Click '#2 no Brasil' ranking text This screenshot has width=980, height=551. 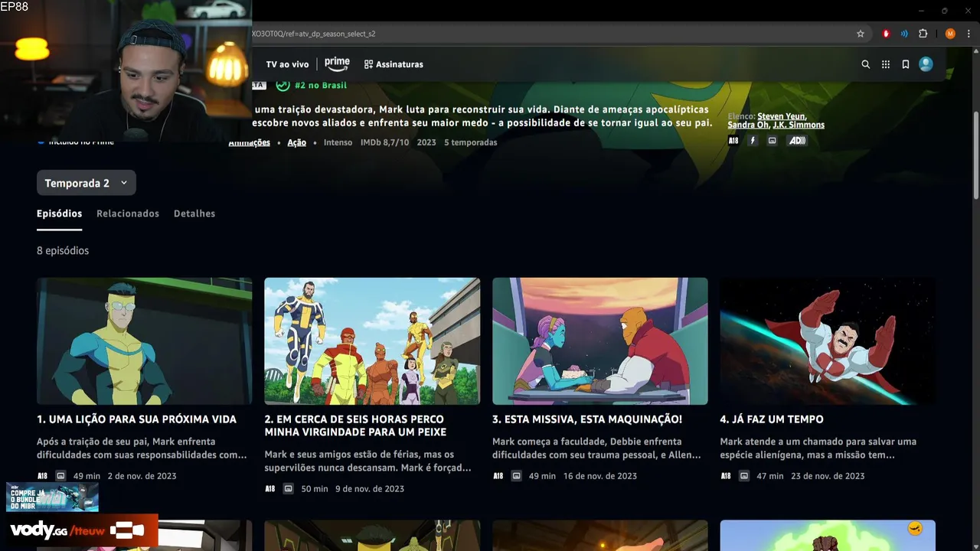(x=321, y=85)
